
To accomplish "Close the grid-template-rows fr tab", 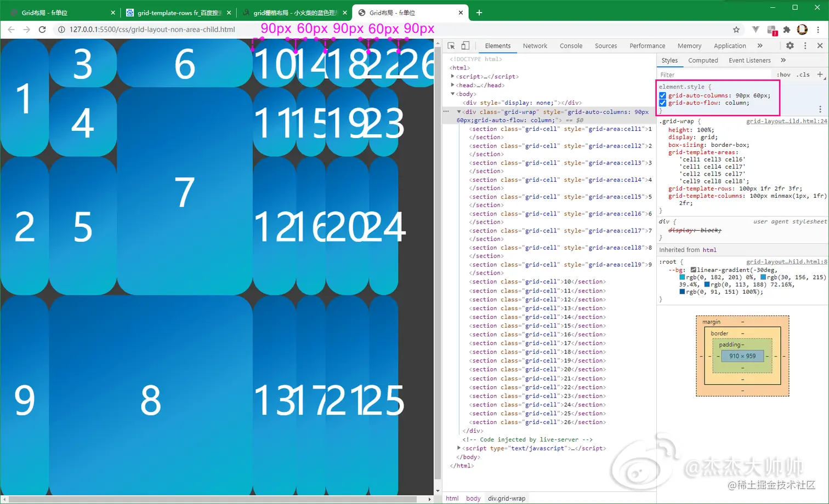I will (x=229, y=13).
